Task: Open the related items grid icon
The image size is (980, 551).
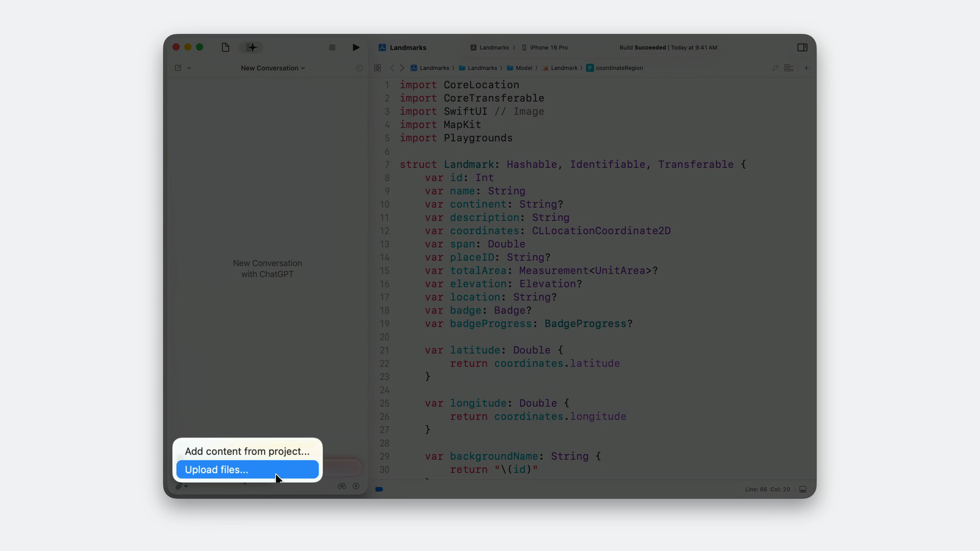Action: pos(377,68)
